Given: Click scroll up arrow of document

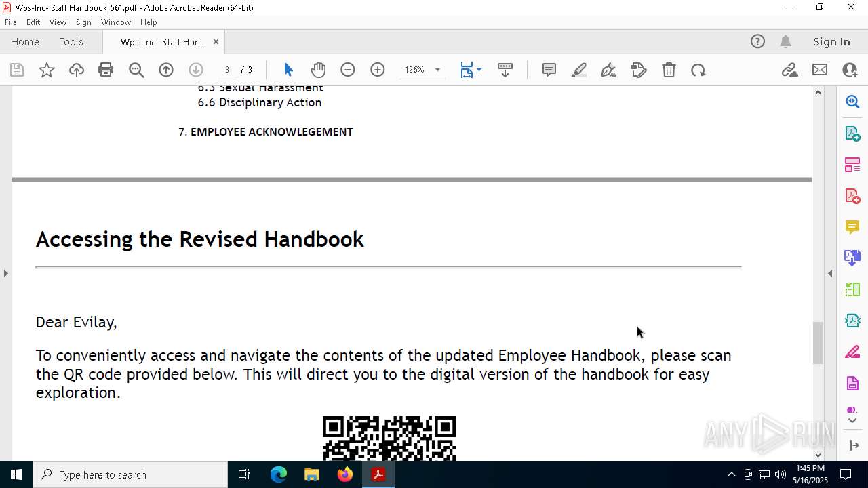Looking at the screenshot, I should point(818,92).
